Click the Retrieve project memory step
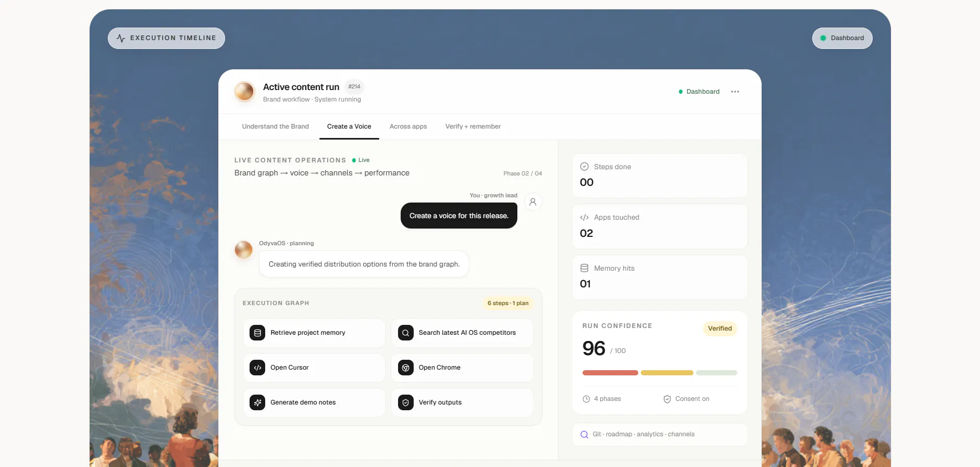Screen dimensions: 980x467 pos(314,333)
